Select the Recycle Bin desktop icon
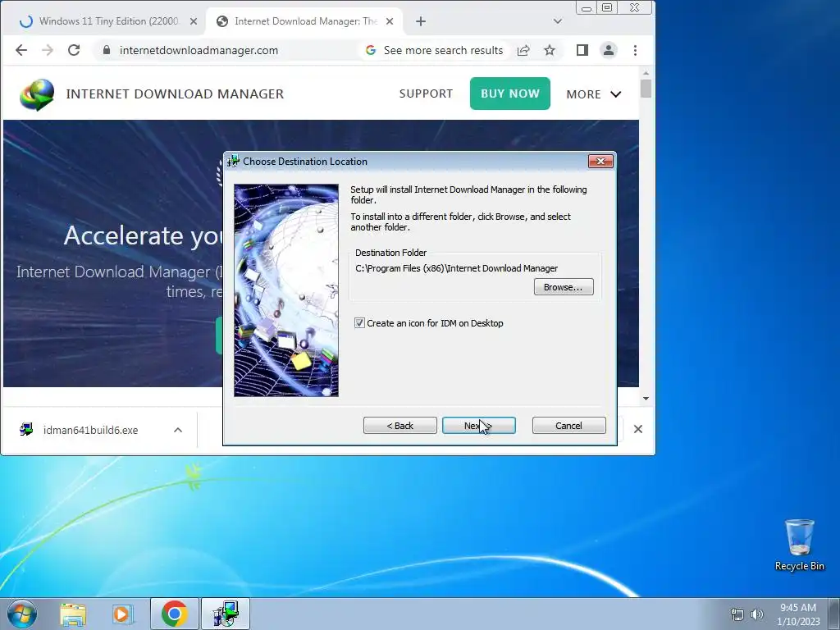 click(799, 545)
